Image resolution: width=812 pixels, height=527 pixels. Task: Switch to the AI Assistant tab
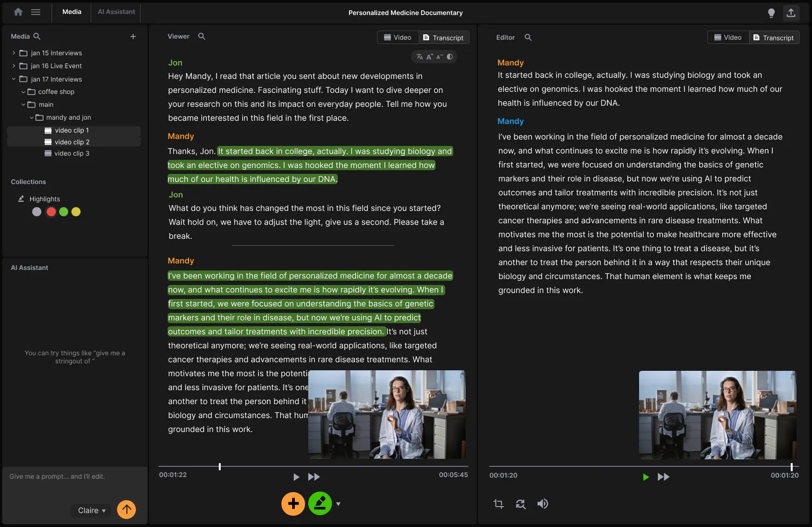click(x=115, y=12)
